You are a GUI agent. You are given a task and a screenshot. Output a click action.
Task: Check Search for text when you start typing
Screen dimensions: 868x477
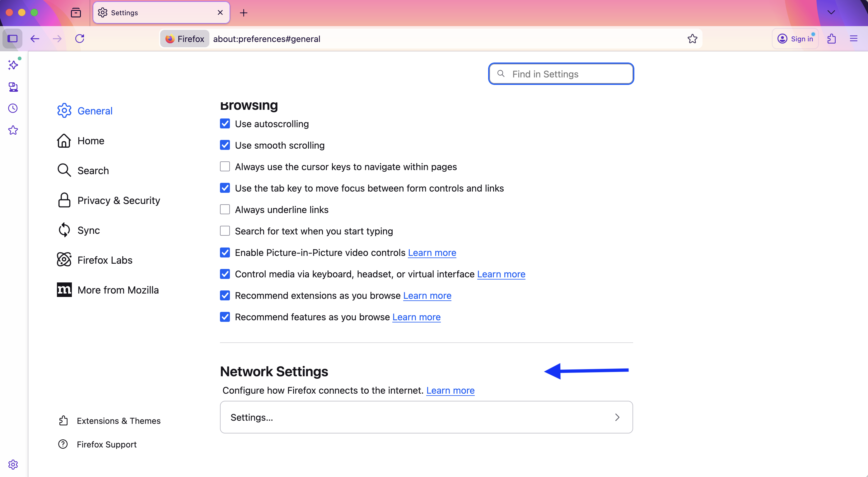pyautogui.click(x=225, y=231)
